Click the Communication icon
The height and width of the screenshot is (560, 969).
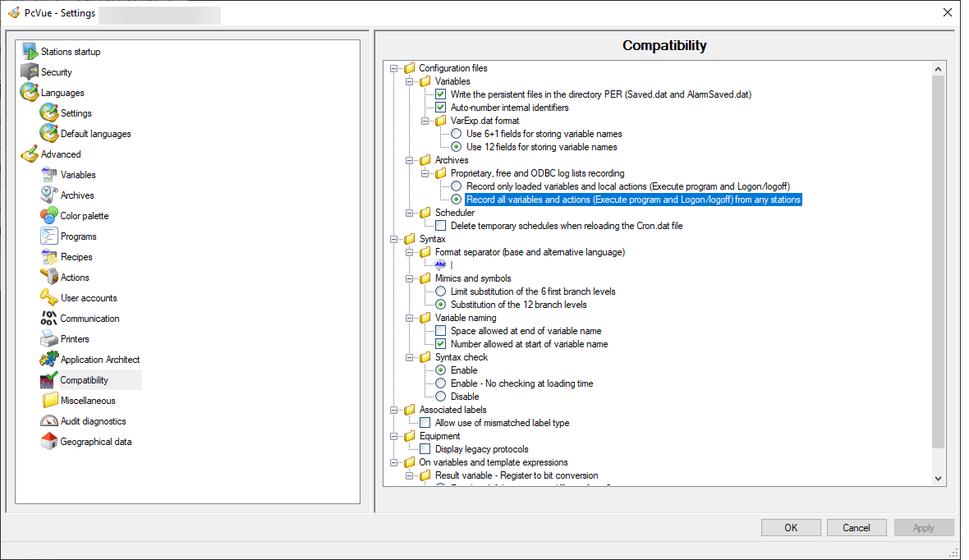(48, 319)
